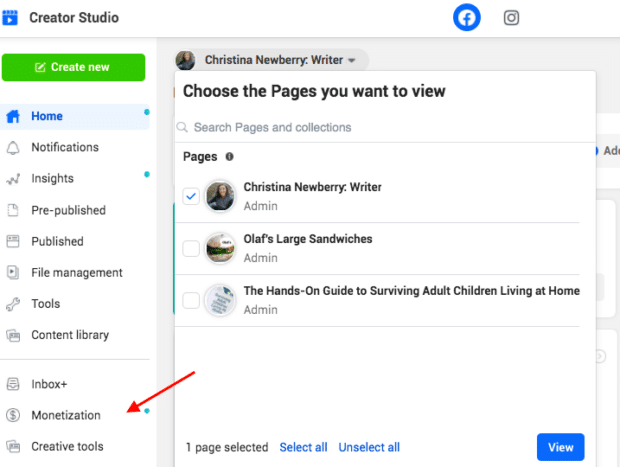This screenshot has height=467, width=620.
Task: Click the Creator Studio logo icon
Action: pos(12,18)
